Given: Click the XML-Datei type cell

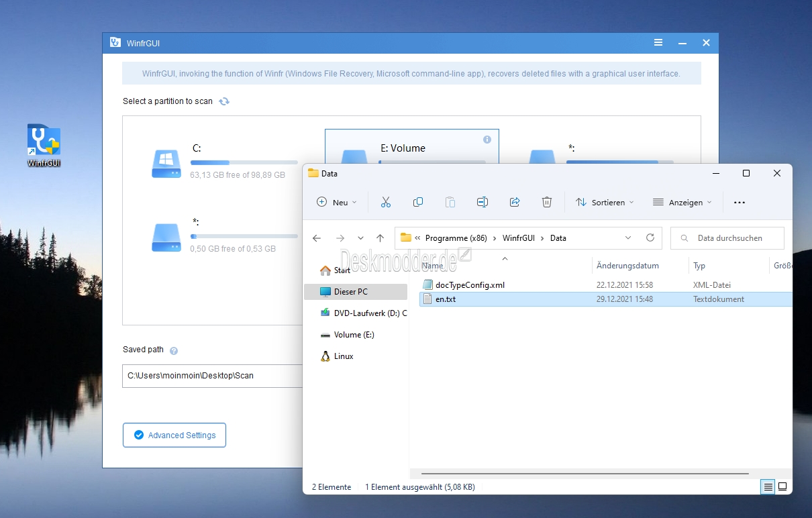Looking at the screenshot, I should tap(712, 285).
